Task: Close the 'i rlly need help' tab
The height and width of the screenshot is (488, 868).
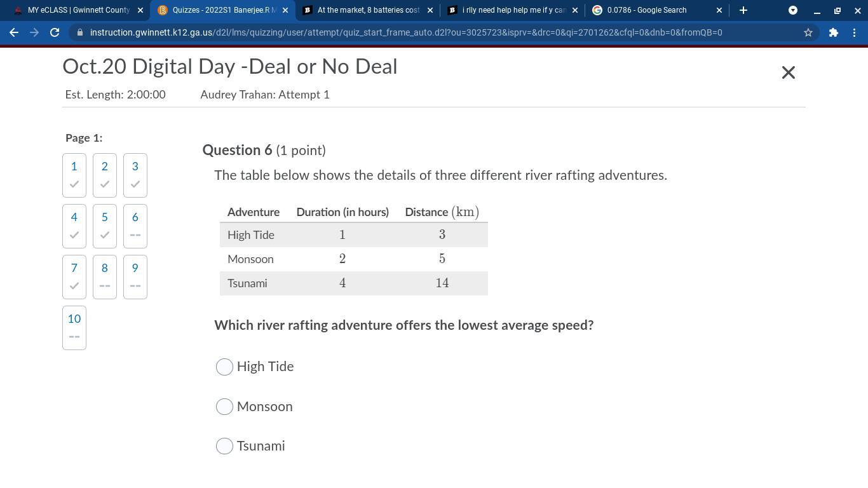Action: [575, 10]
